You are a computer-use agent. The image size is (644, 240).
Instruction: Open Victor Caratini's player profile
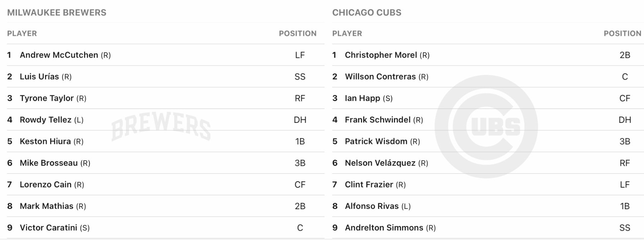pos(48,228)
